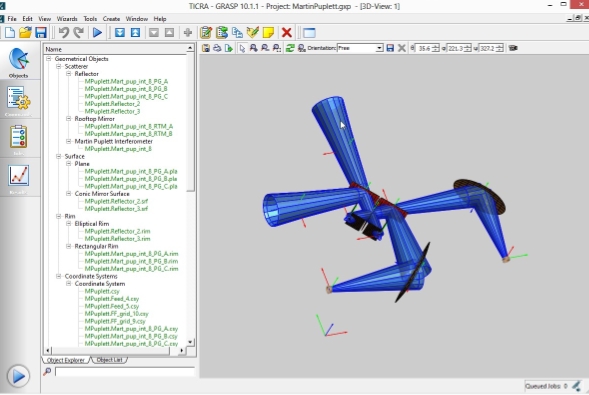The width and height of the screenshot is (589, 395).
Task: Click the red X delete toolbar icon
Action: click(287, 33)
